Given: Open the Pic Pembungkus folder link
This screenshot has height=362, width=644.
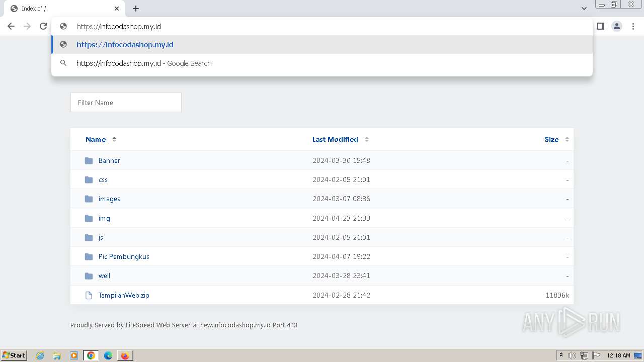Looking at the screenshot, I should [x=124, y=256].
